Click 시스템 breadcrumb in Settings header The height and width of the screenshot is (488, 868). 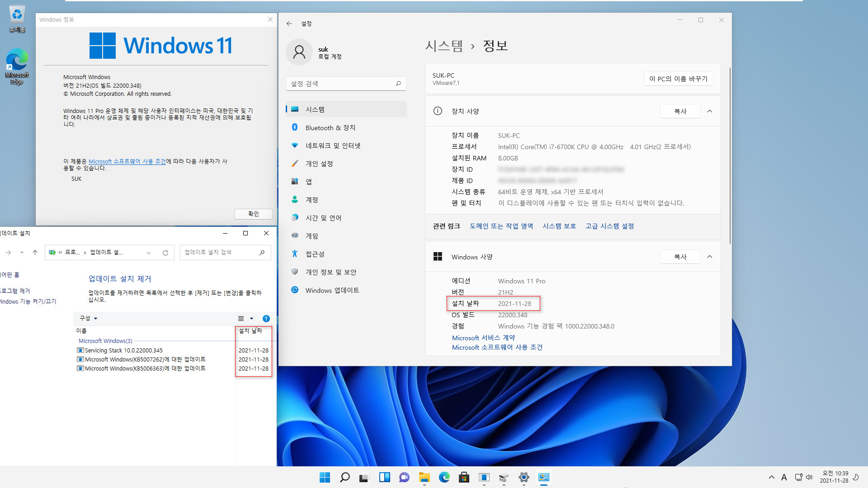click(x=444, y=46)
